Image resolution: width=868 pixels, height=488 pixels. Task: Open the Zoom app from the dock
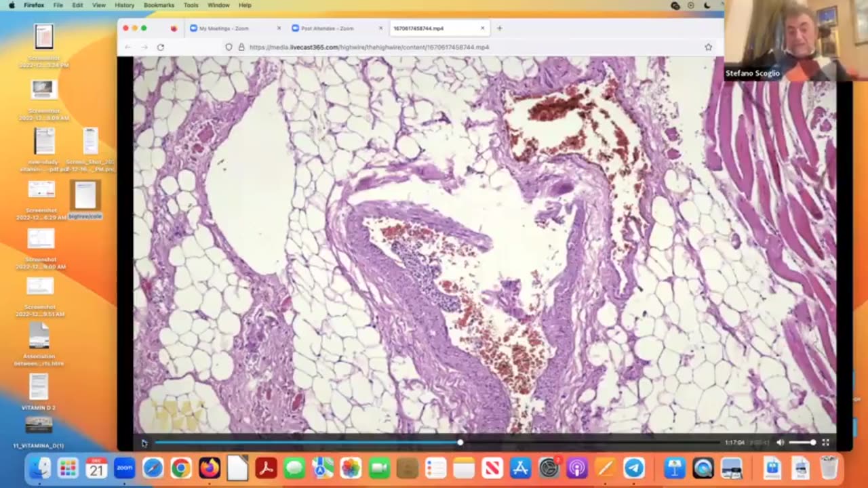[125, 468]
